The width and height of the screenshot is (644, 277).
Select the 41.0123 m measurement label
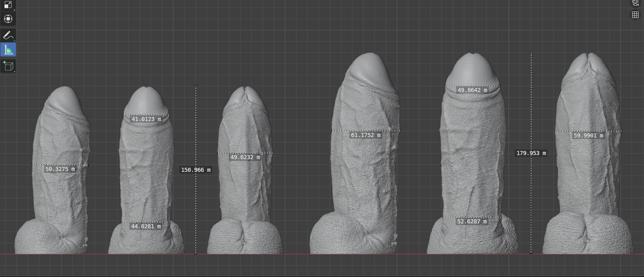(146, 119)
